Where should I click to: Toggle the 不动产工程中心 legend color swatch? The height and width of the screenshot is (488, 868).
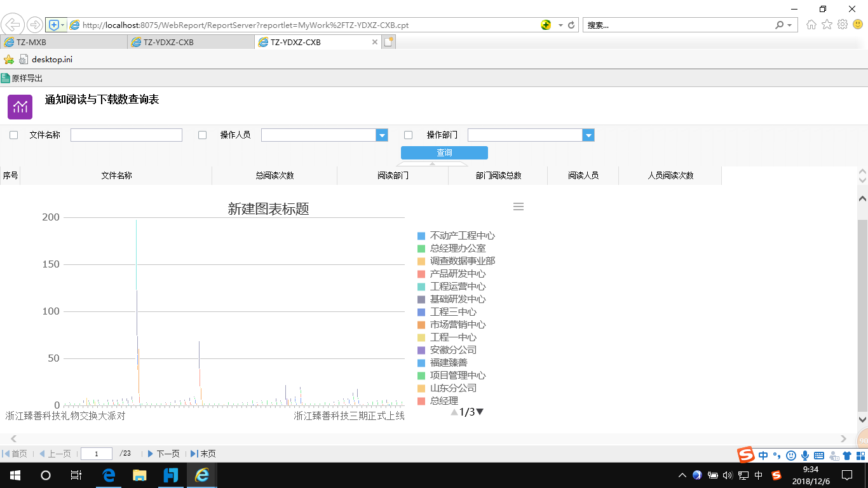click(421, 236)
